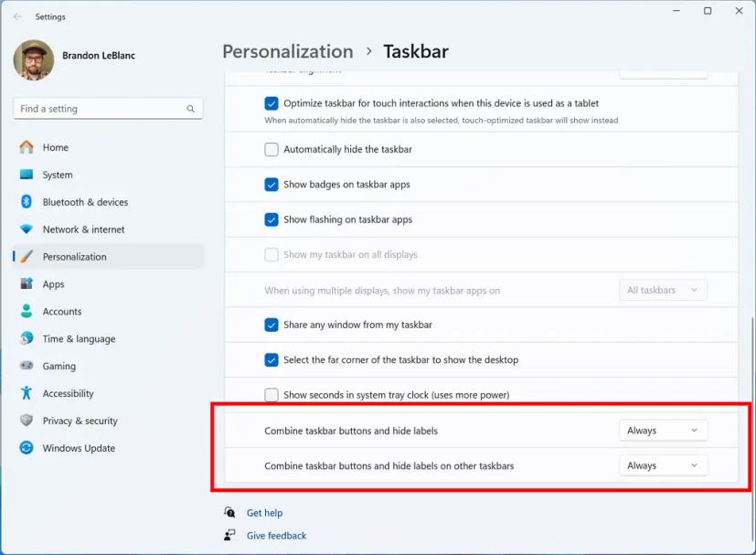
Task: Click the Gaming controller icon
Action: pos(27,366)
